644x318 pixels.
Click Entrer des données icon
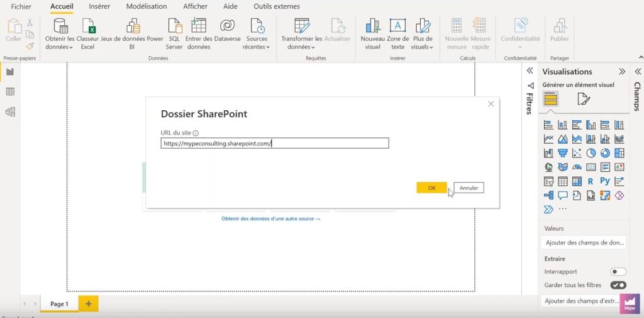pyautogui.click(x=198, y=26)
